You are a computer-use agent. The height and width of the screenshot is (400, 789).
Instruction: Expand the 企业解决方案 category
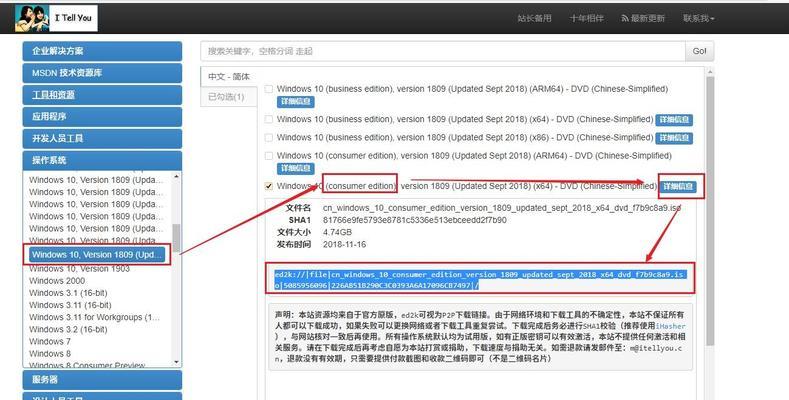click(102, 51)
